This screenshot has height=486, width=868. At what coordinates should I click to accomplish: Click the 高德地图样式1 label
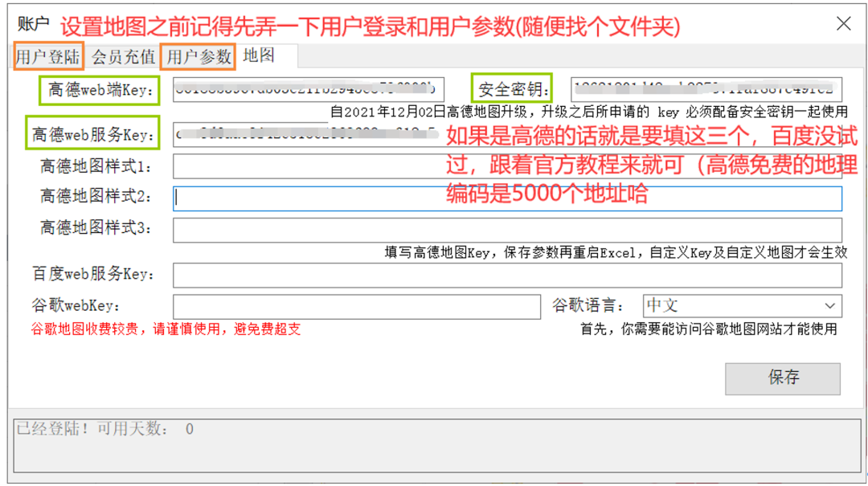pyautogui.click(x=96, y=166)
